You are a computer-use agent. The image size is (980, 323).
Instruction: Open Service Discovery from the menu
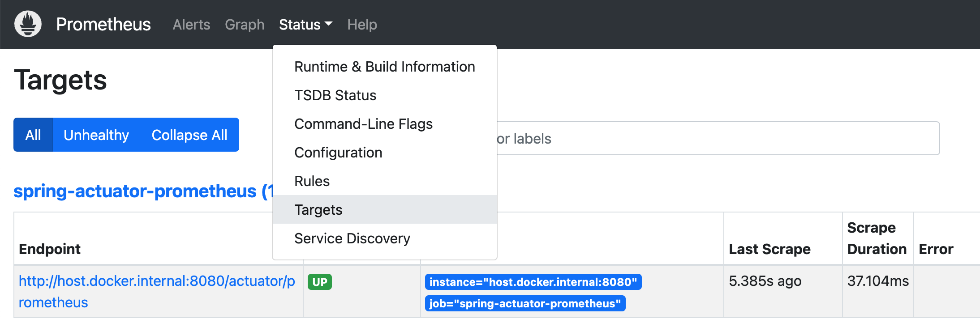[x=385, y=238]
